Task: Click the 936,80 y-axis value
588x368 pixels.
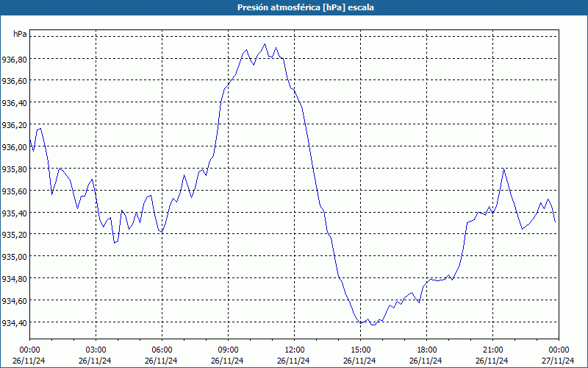Action: tap(14, 59)
